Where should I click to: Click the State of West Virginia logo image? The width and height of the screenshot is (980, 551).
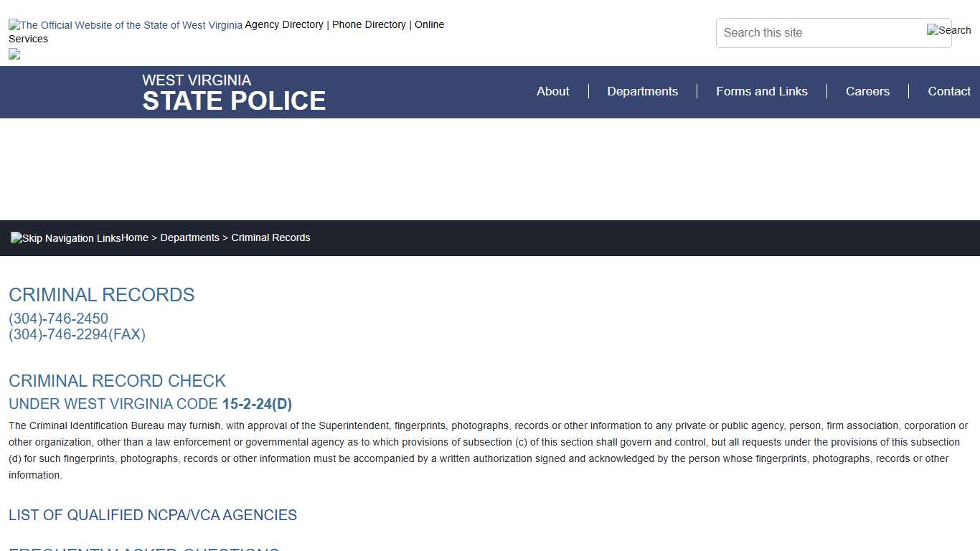(x=126, y=25)
